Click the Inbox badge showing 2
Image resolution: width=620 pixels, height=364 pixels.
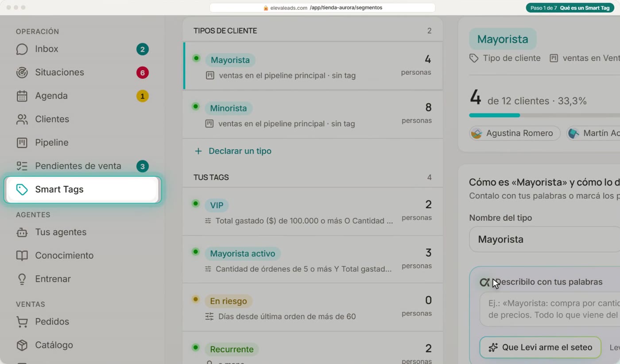(x=142, y=49)
